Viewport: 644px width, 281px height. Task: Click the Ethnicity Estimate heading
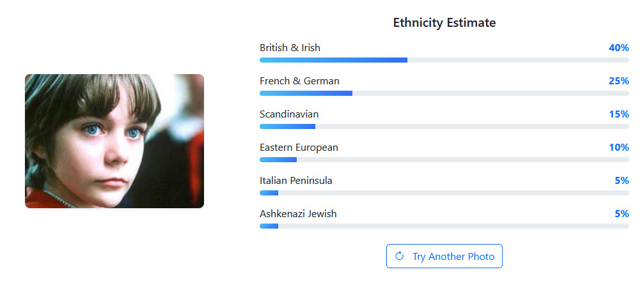coord(444,23)
